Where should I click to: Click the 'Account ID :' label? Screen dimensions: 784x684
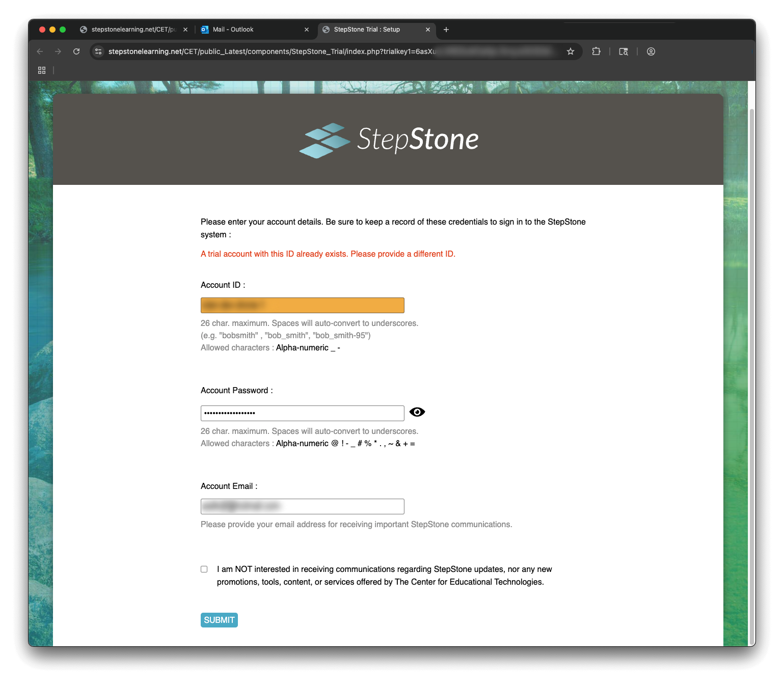[223, 285]
